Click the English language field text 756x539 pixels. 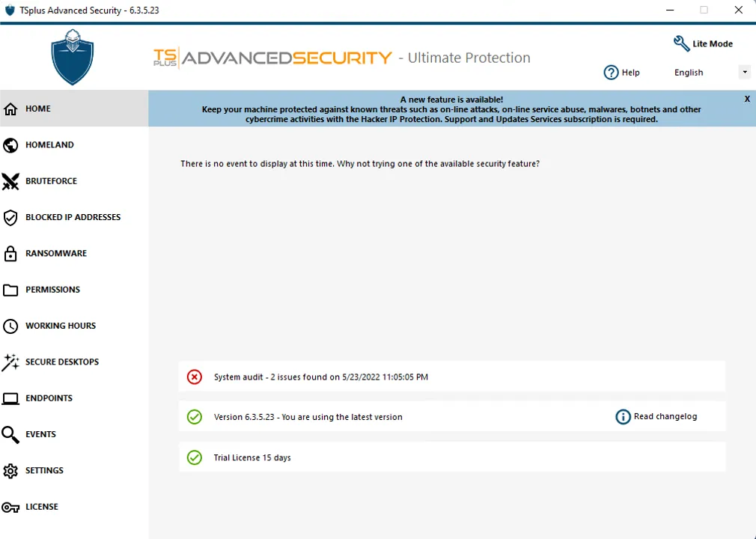[x=689, y=73]
